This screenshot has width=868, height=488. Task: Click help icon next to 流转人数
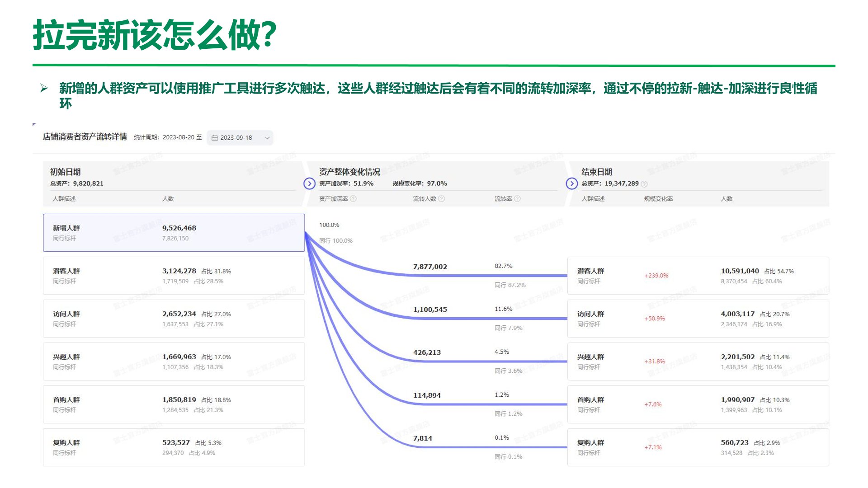tap(442, 199)
